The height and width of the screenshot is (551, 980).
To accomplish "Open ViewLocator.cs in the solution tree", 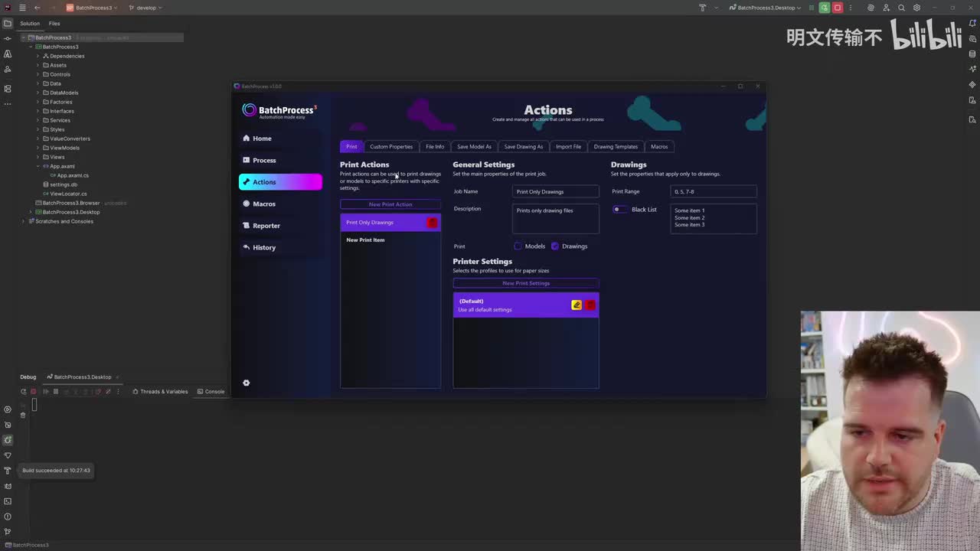I will pyautogui.click(x=68, y=194).
